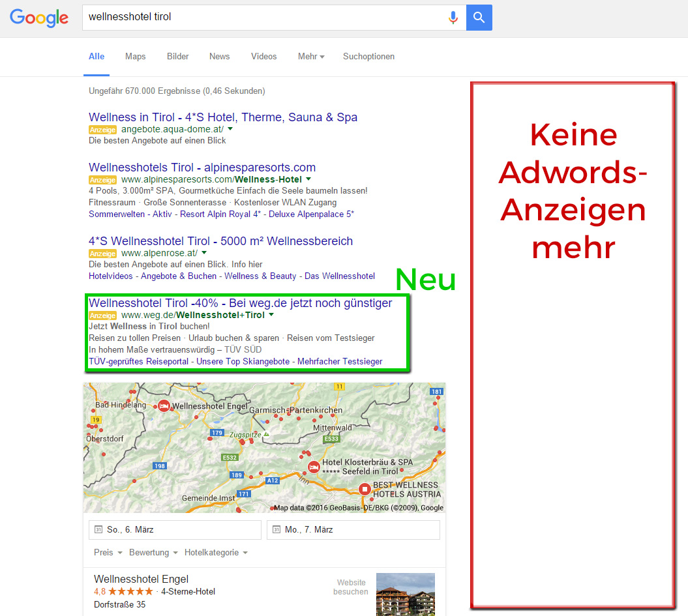Open the Deluxe Alpenpalace 5* sitelink
The image size is (688, 616).
[311, 214]
